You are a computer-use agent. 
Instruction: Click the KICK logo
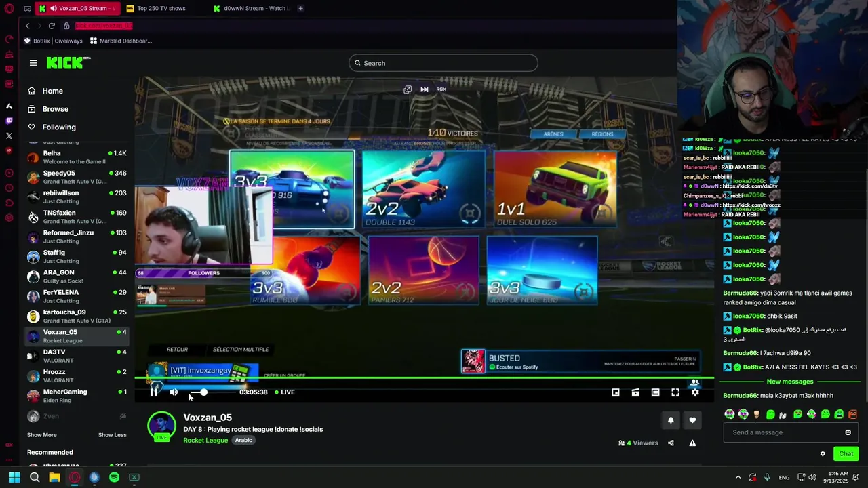68,63
